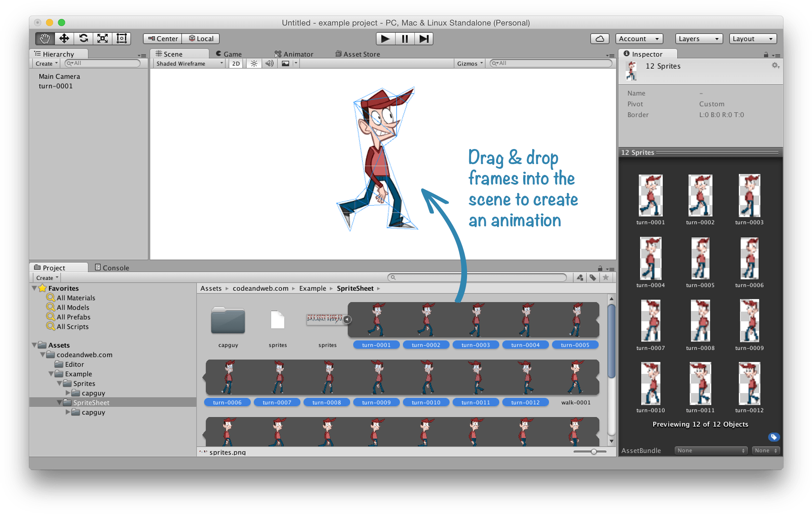The height and width of the screenshot is (514, 812).
Task: Click search by label tag icon
Action: pos(593,278)
